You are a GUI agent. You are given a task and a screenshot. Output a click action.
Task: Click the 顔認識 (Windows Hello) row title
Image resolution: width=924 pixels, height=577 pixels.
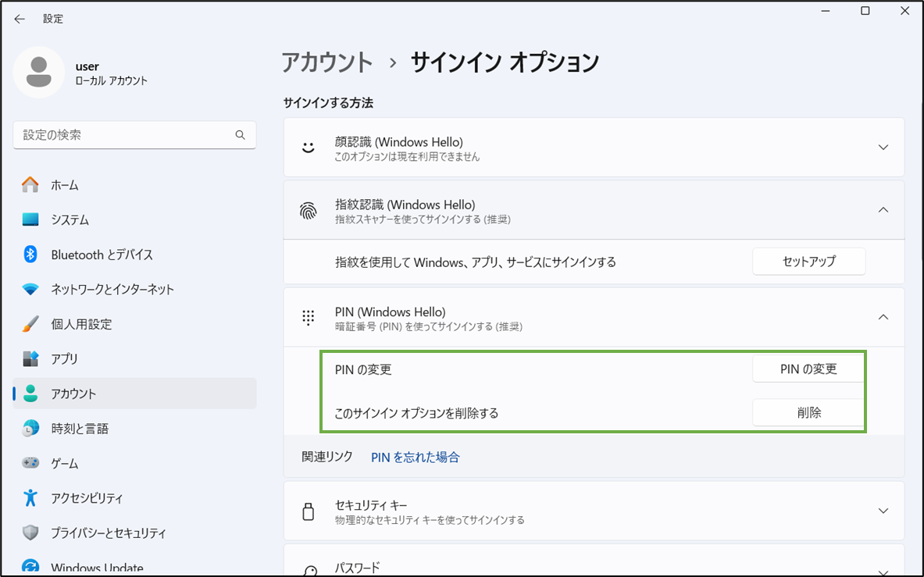399,142
